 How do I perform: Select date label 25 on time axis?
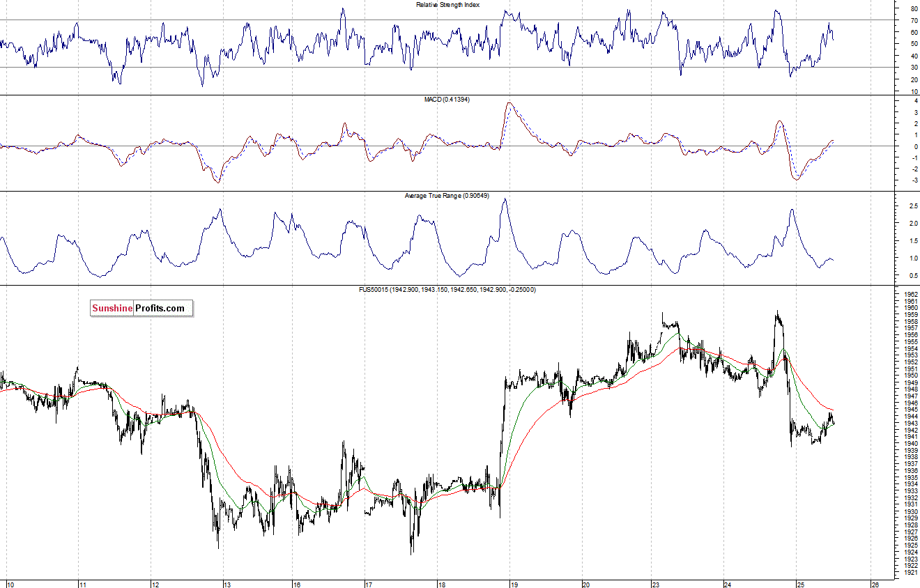click(802, 584)
